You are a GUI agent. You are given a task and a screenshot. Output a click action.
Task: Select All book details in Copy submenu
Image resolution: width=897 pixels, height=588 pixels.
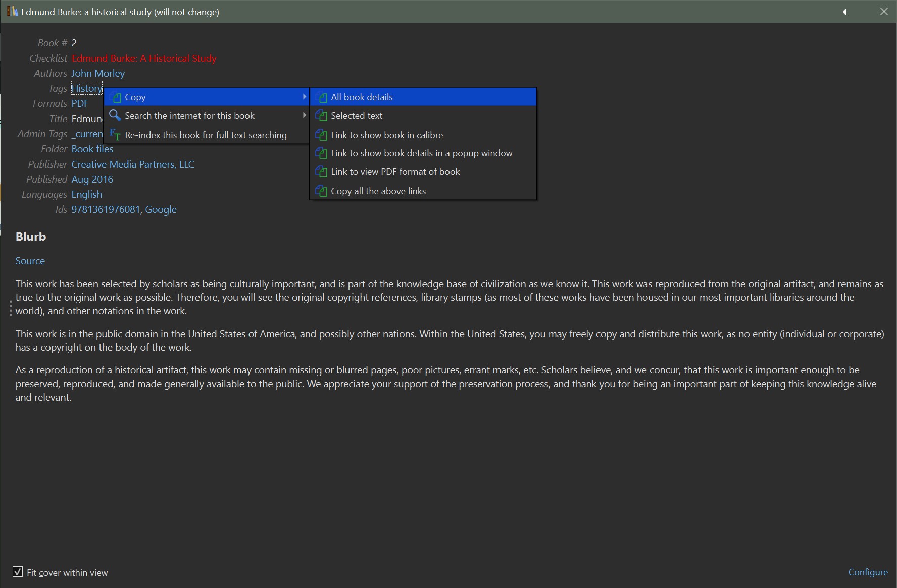[x=423, y=97]
